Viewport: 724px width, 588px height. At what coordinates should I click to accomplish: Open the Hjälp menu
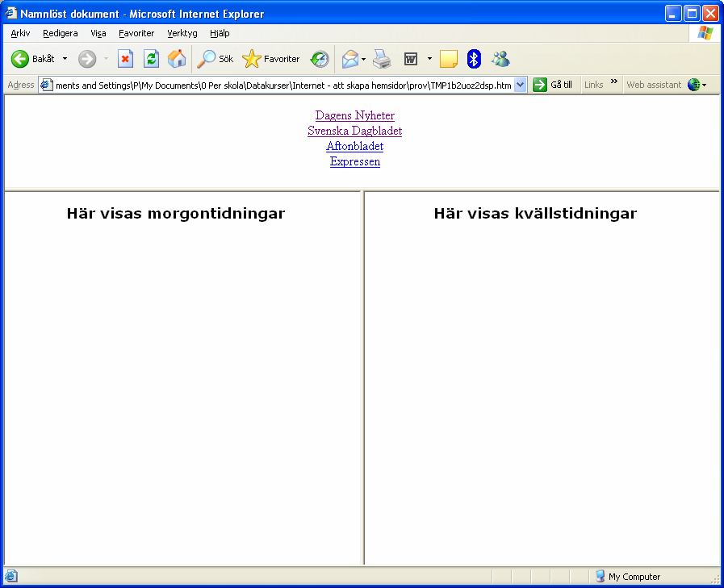[220, 33]
